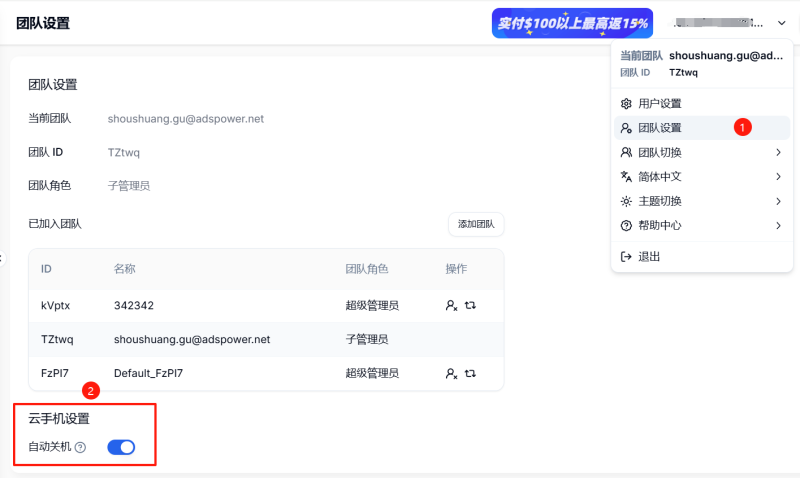
Task: Click the ID column header
Action: (46, 269)
